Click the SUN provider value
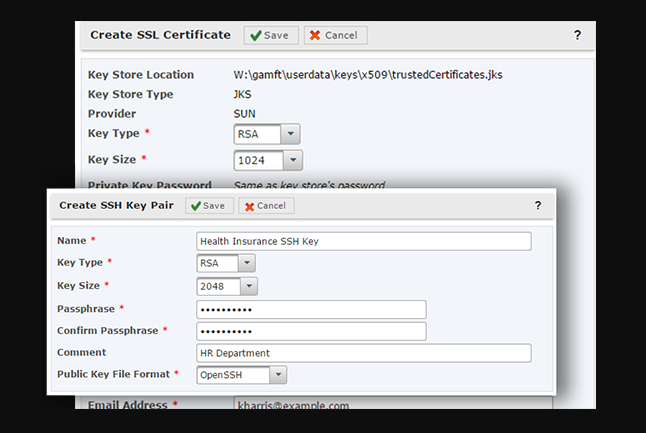 click(244, 114)
